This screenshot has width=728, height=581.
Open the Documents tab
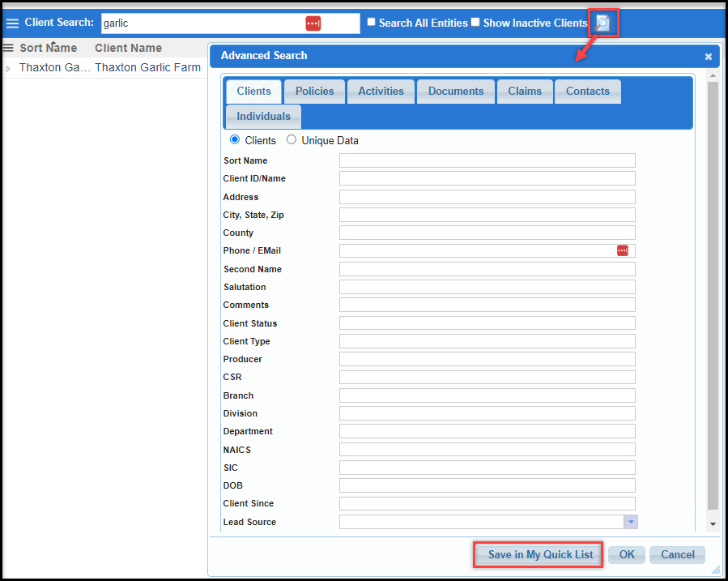455,91
